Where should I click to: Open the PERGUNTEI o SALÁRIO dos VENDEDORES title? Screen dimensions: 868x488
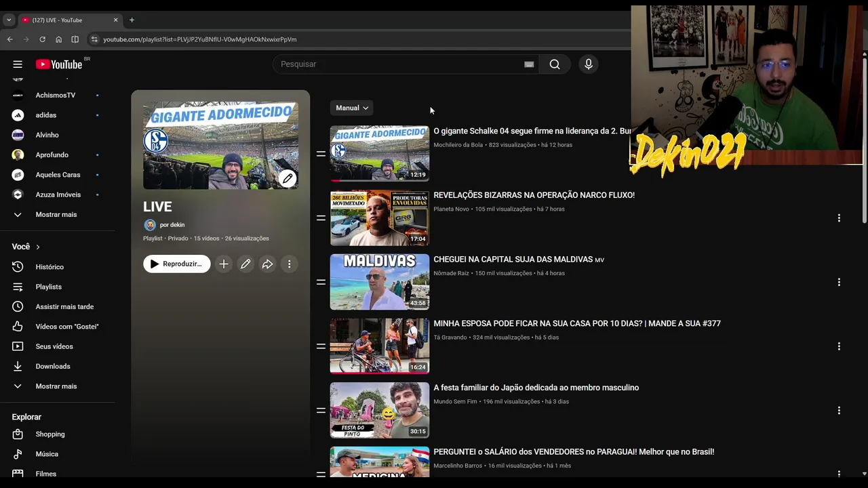[574, 452]
